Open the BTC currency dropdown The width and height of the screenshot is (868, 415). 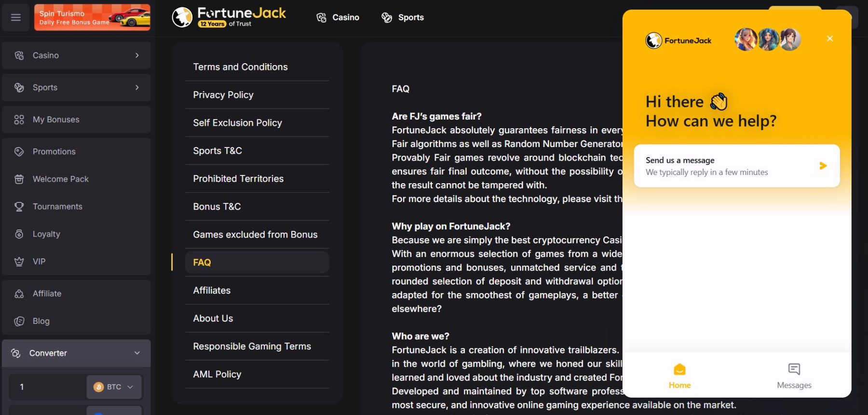click(114, 387)
